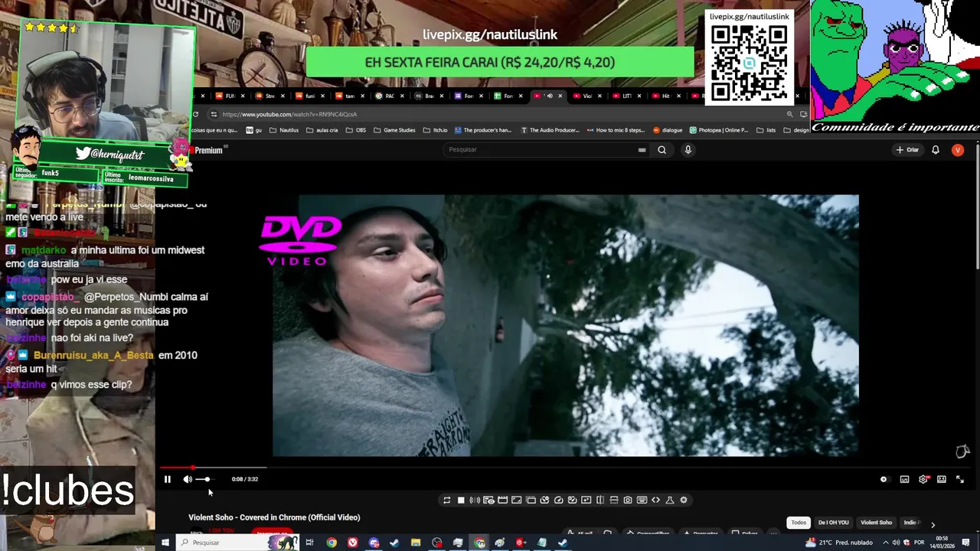This screenshot has width=980, height=551.
Task: Select the Violent Soho filter chip
Action: pos(876,523)
